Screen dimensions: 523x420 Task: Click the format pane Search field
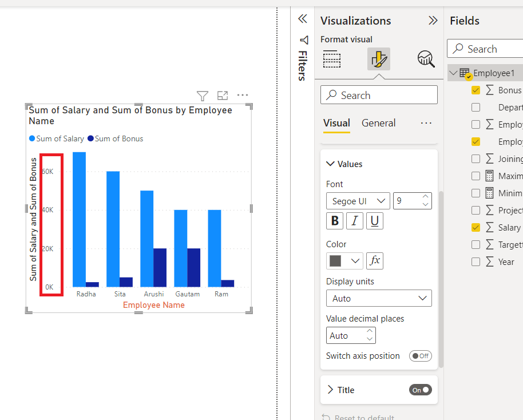point(379,95)
